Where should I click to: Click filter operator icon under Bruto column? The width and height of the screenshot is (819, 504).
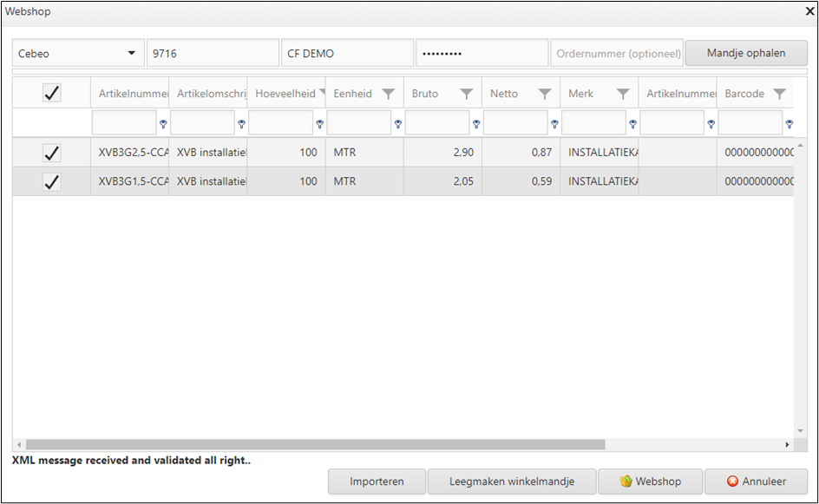(x=476, y=124)
